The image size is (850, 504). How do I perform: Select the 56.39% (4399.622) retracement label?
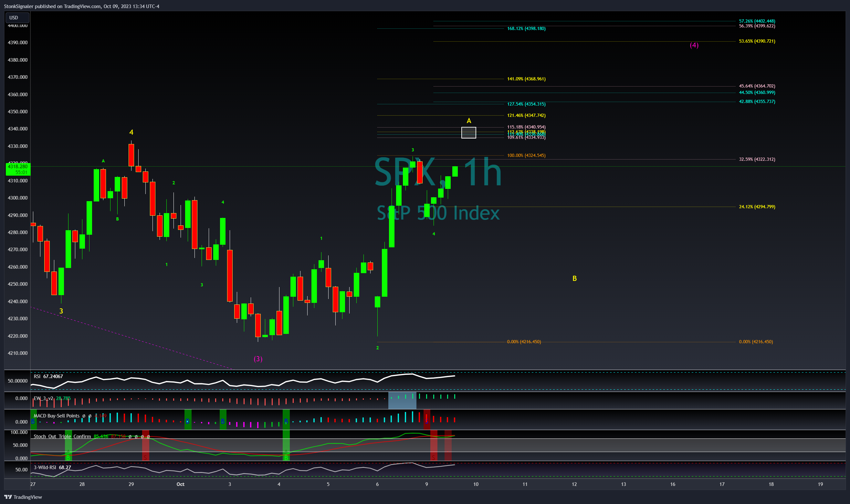(x=757, y=26)
